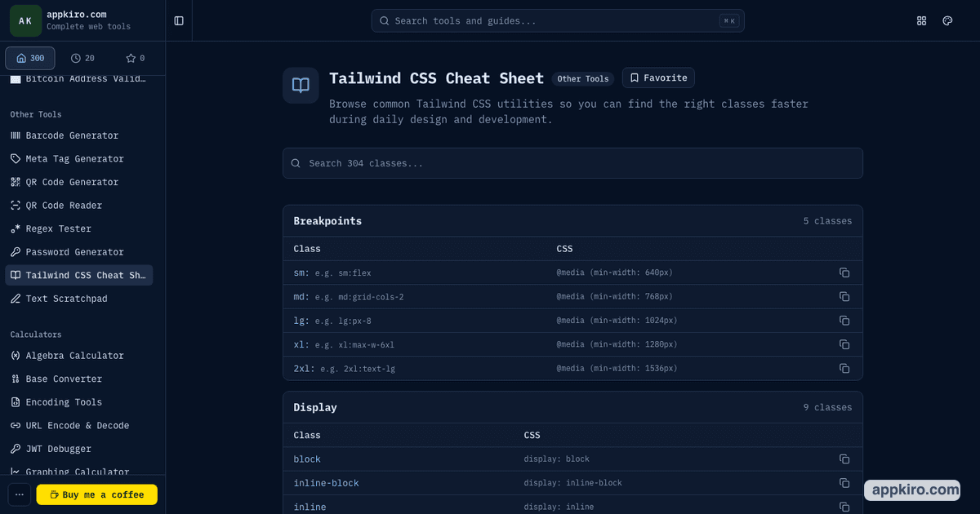Switch to the recent tab showing 20

point(82,58)
